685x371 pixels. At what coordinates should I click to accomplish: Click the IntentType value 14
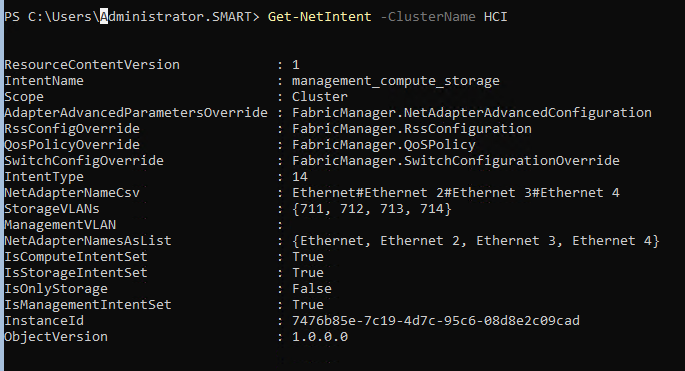click(x=300, y=177)
